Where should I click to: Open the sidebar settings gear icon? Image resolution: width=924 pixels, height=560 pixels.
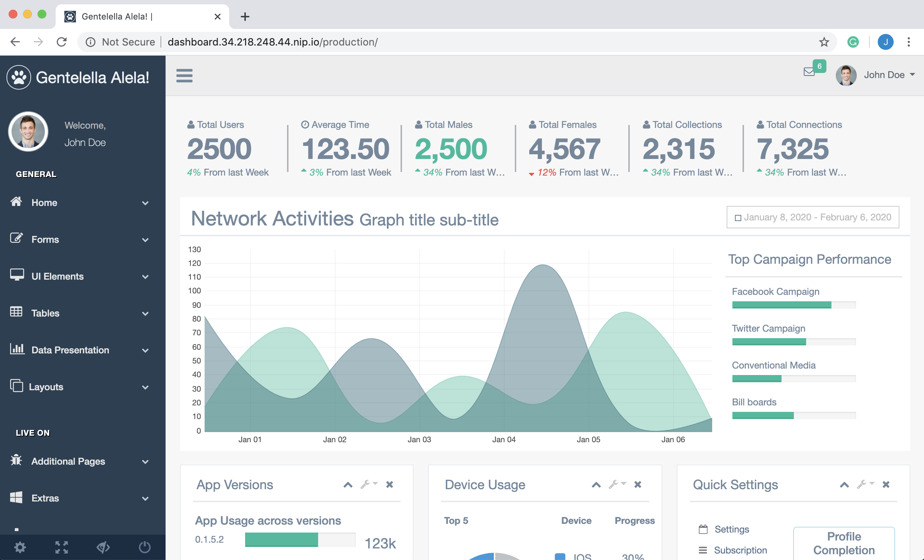[x=20, y=547]
